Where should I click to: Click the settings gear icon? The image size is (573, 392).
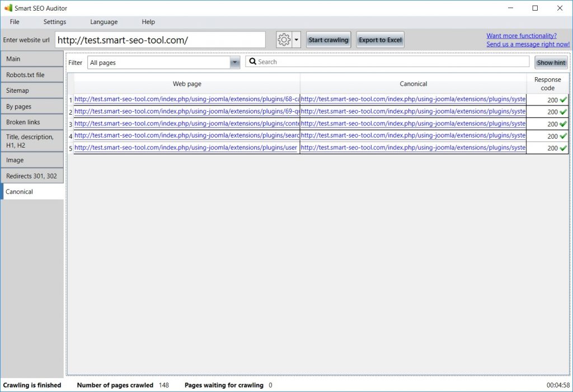284,40
